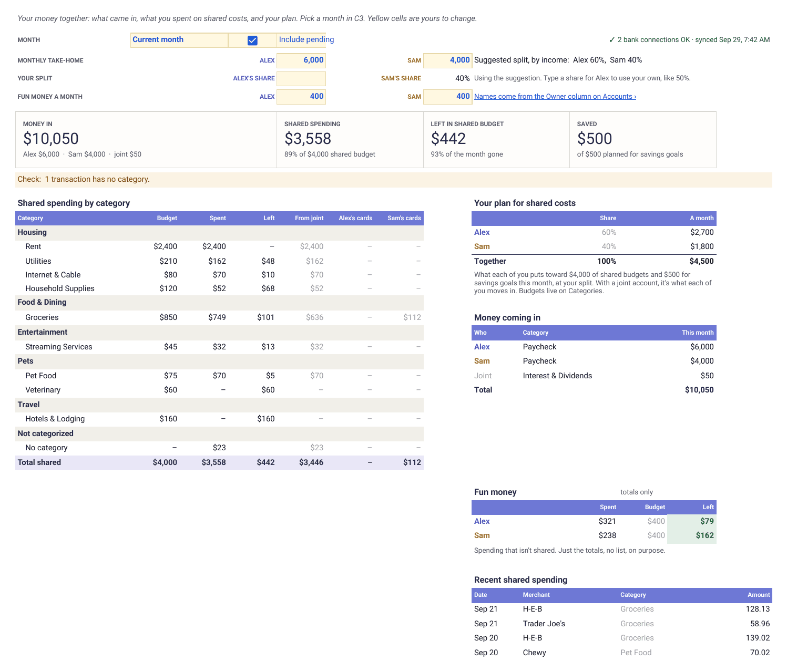787x672 pixels.
Task: Open the Current month selector cell
Action: (179, 40)
